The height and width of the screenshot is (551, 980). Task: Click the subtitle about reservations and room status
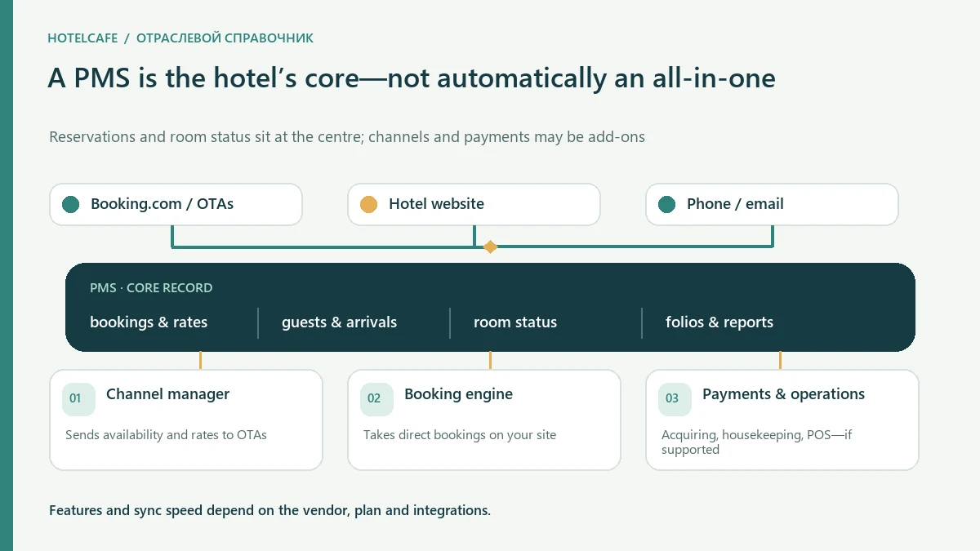coord(347,136)
